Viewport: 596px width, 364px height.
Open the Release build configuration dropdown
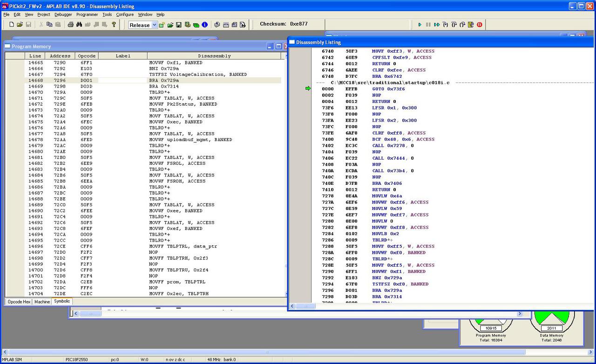155,25
